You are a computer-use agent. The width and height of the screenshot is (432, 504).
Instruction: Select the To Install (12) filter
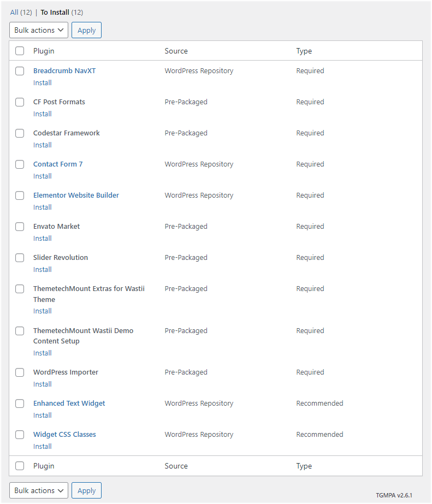pyautogui.click(x=62, y=12)
